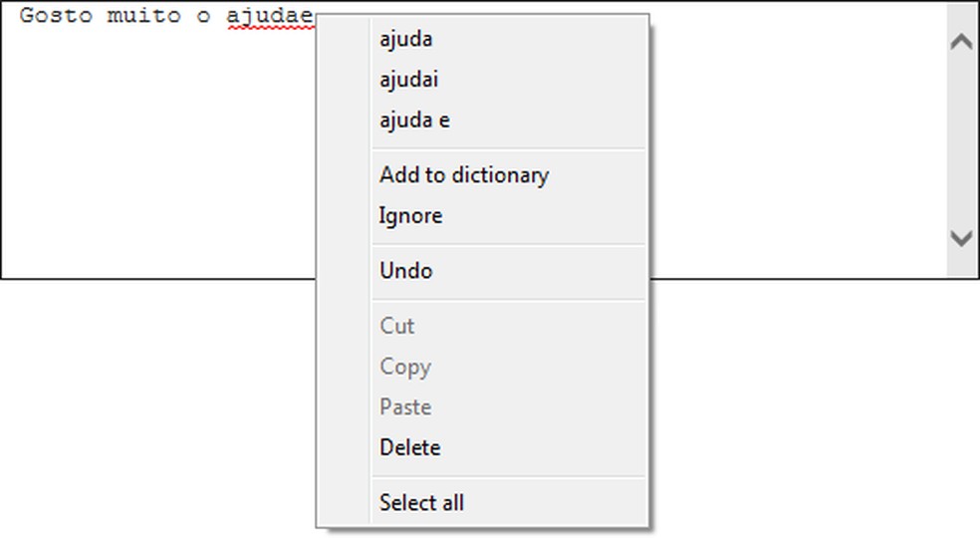Ignore the misspelled word
This screenshot has width=980, height=538.
410,216
